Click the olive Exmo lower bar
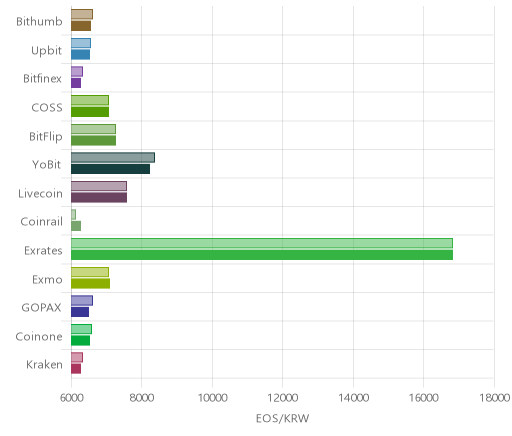Screen dimensions: 512x436 point(90,284)
